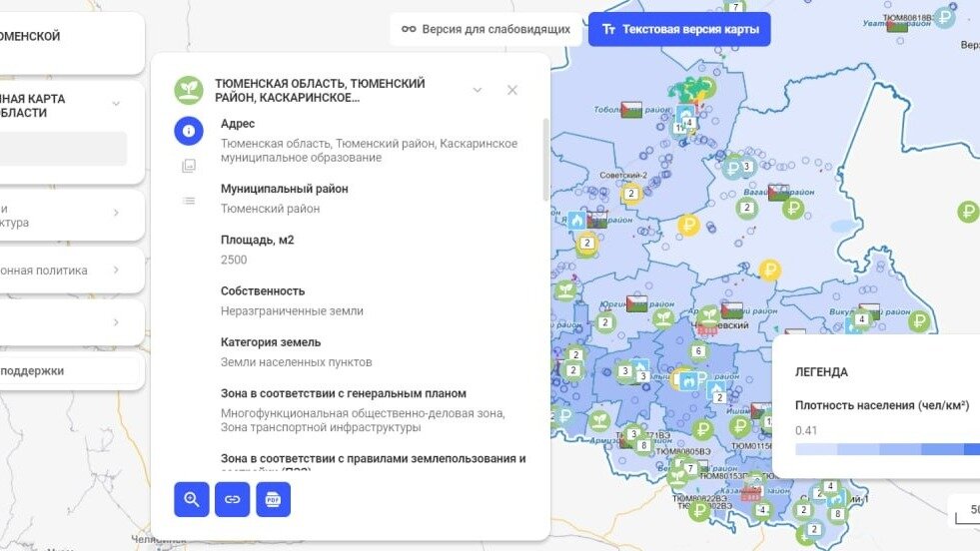Click the legend minimum value 0.41
This screenshot has height=551, width=980.
coord(806,430)
